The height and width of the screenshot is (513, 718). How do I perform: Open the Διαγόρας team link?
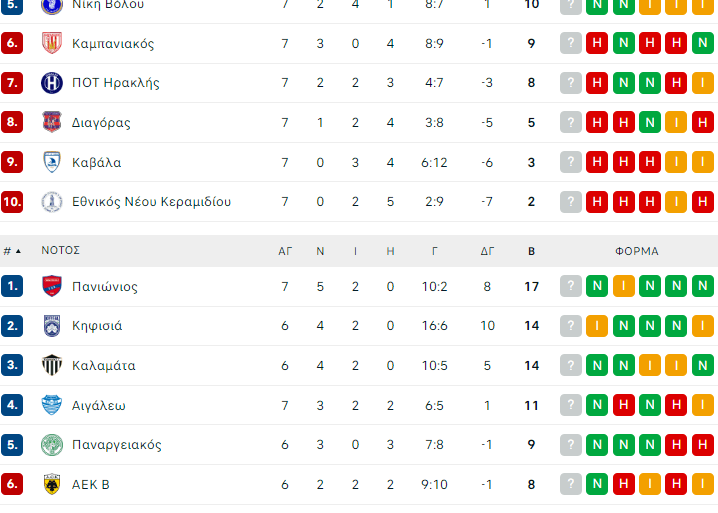(x=101, y=123)
